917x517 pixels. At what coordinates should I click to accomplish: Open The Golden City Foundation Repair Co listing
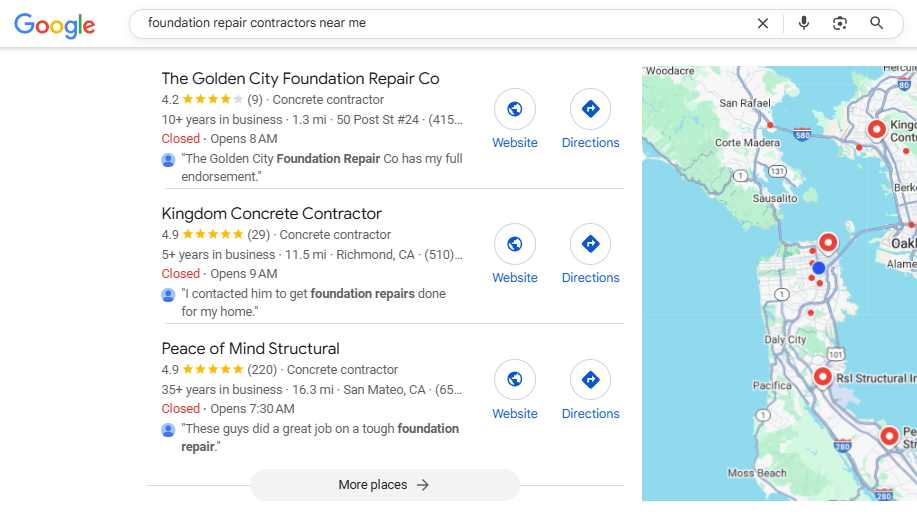pos(300,79)
